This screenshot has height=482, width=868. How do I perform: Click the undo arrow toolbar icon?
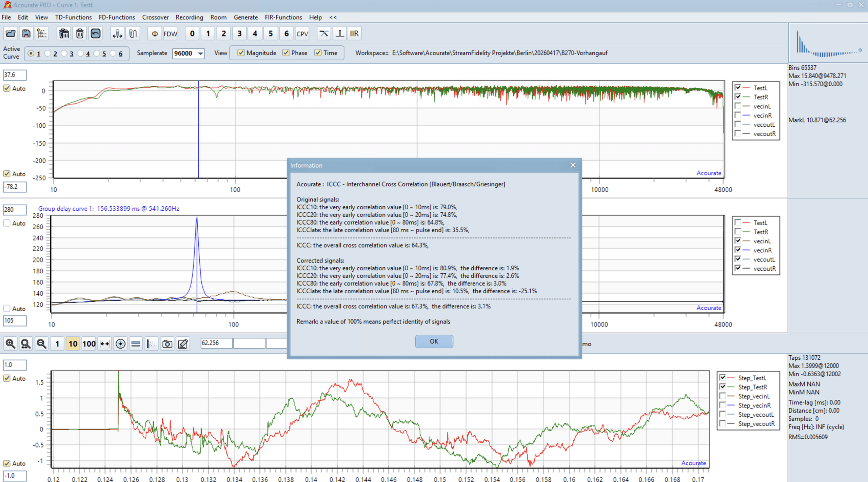coord(96,34)
